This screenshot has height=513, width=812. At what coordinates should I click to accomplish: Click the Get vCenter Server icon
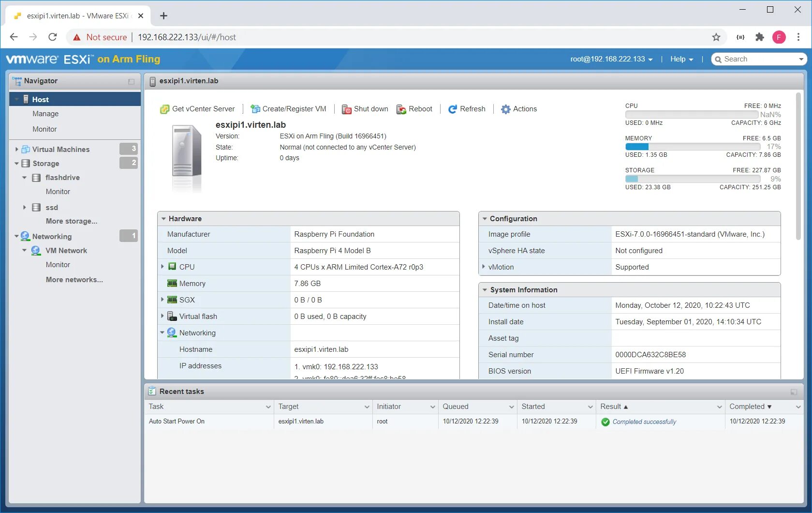pos(164,109)
